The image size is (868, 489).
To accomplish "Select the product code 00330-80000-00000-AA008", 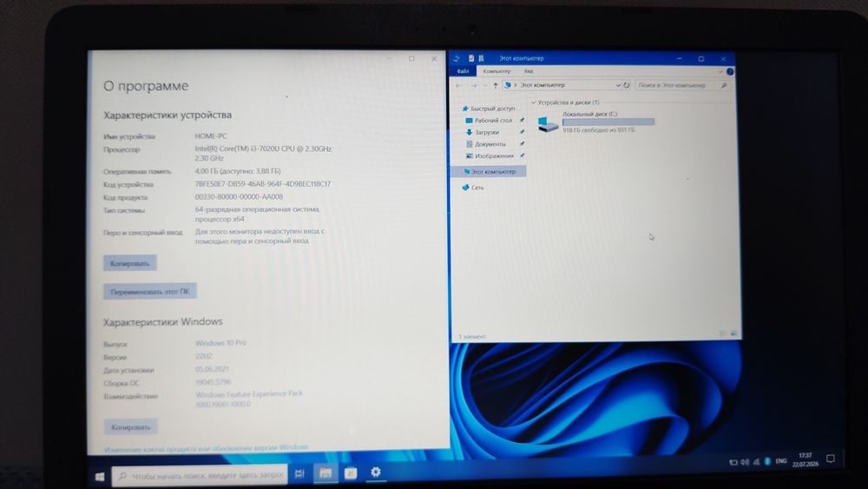I will click(239, 196).
